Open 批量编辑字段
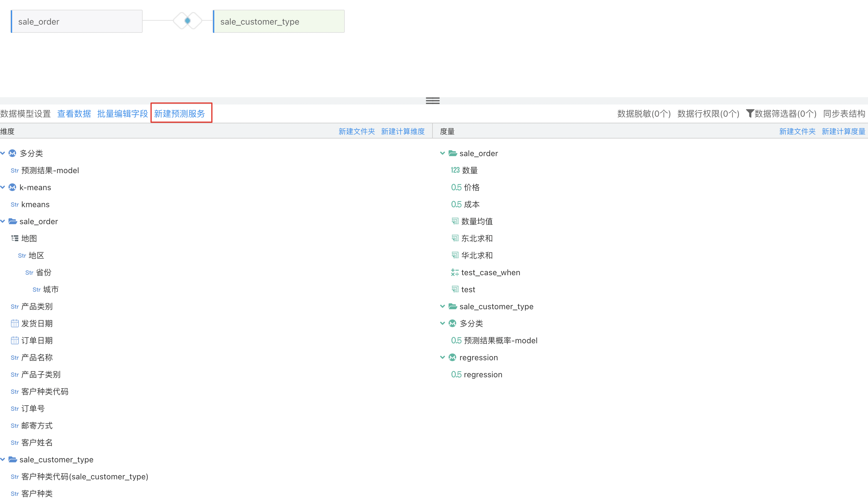Image resolution: width=868 pixels, height=500 pixels. (123, 114)
